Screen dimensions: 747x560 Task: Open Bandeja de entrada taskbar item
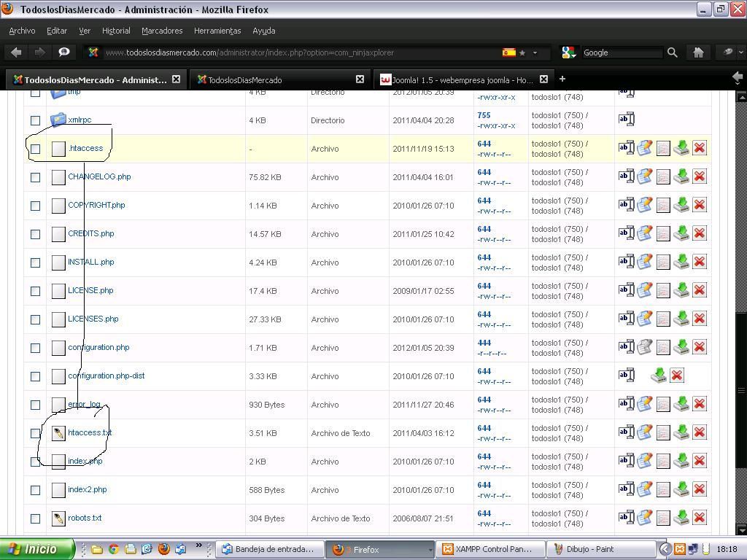(x=270, y=550)
